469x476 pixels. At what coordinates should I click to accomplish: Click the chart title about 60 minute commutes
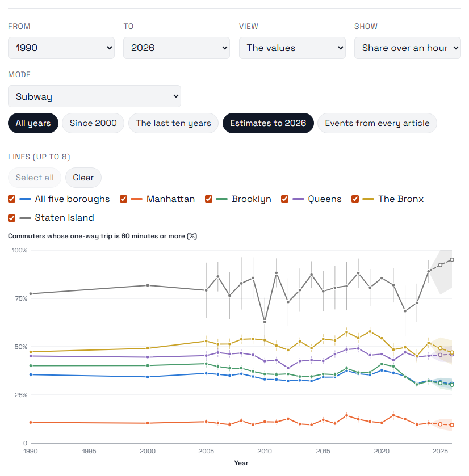coord(103,236)
